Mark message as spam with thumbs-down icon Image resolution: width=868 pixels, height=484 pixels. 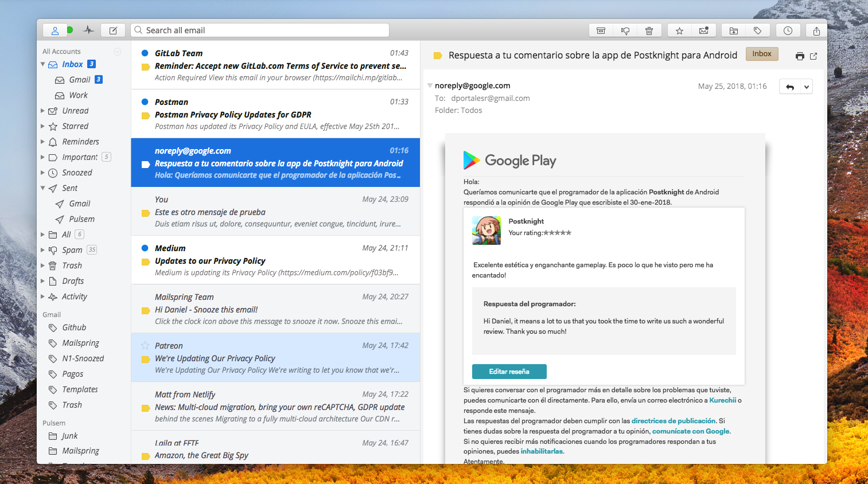[x=625, y=31]
